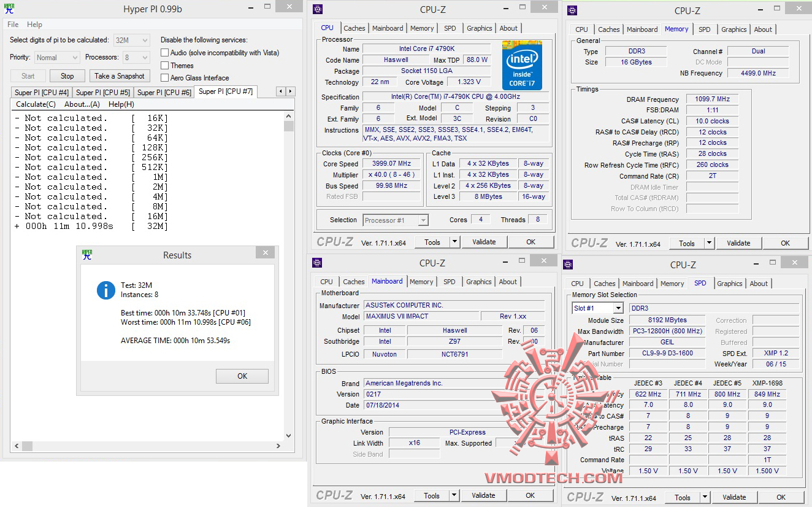
Task: Click the right arrow beside the Super PI tabs
Action: (x=291, y=91)
